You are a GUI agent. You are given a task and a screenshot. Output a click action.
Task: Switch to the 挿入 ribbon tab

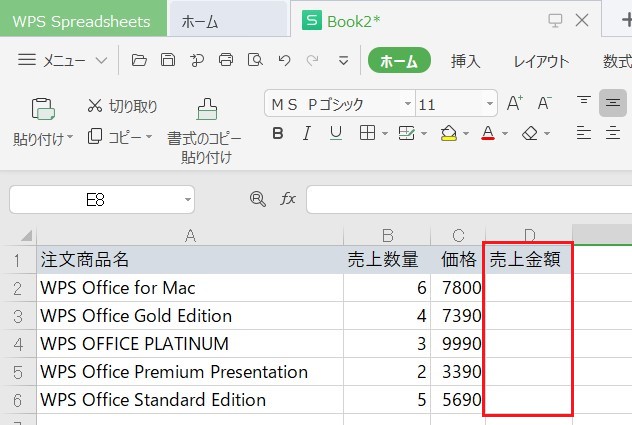466,61
